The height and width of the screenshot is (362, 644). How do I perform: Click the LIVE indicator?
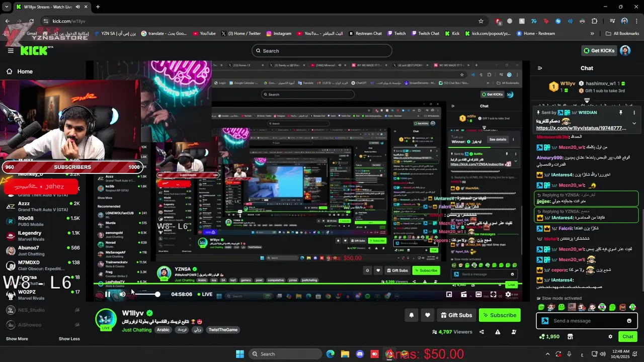click(205, 294)
